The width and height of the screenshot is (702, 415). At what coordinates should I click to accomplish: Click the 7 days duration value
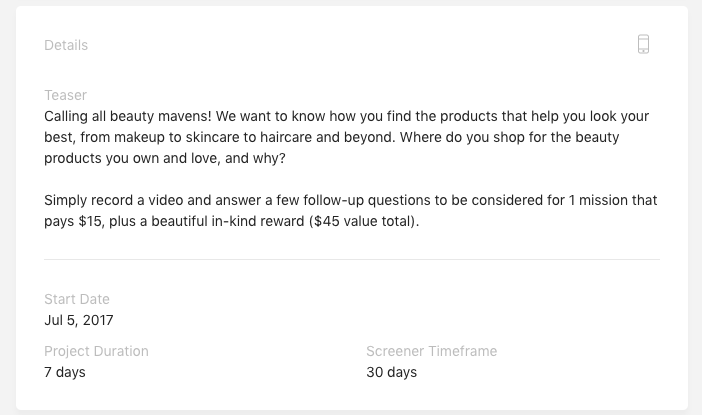[65, 372]
